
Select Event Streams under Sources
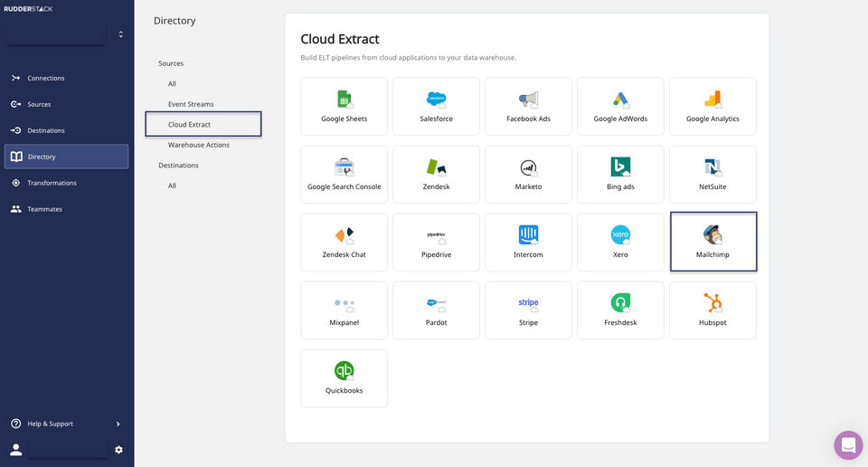[191, 104]
